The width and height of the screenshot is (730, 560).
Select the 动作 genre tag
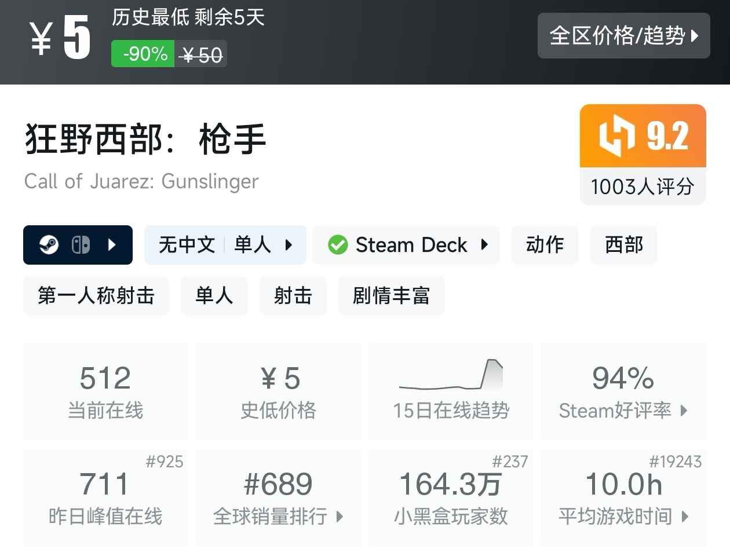[x=545, y=245]
